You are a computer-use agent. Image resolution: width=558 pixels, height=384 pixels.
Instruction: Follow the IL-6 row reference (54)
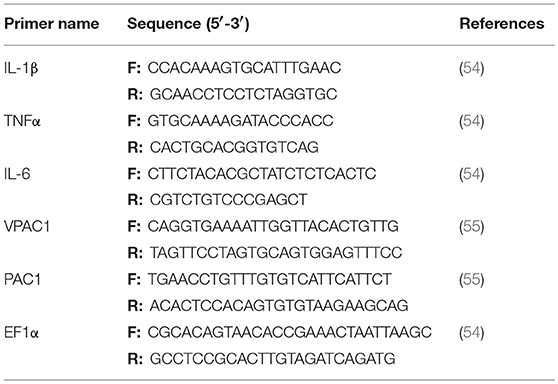(x=472, y=174)
